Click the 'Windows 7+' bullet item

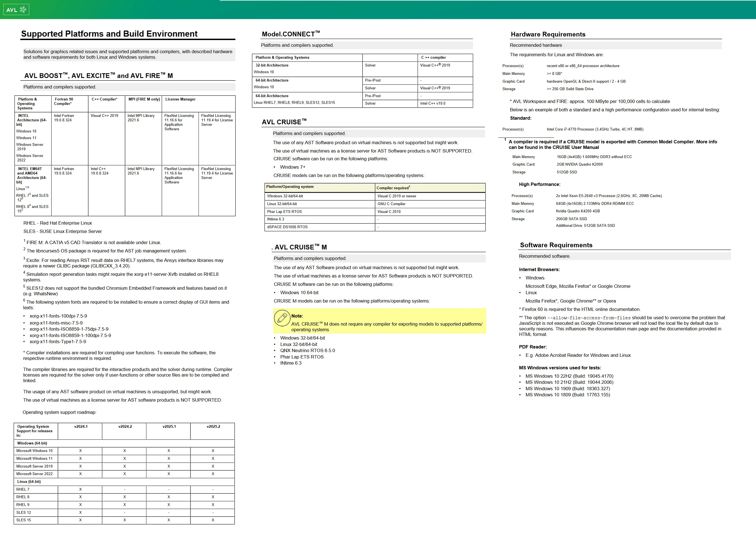tap(293, 167)
